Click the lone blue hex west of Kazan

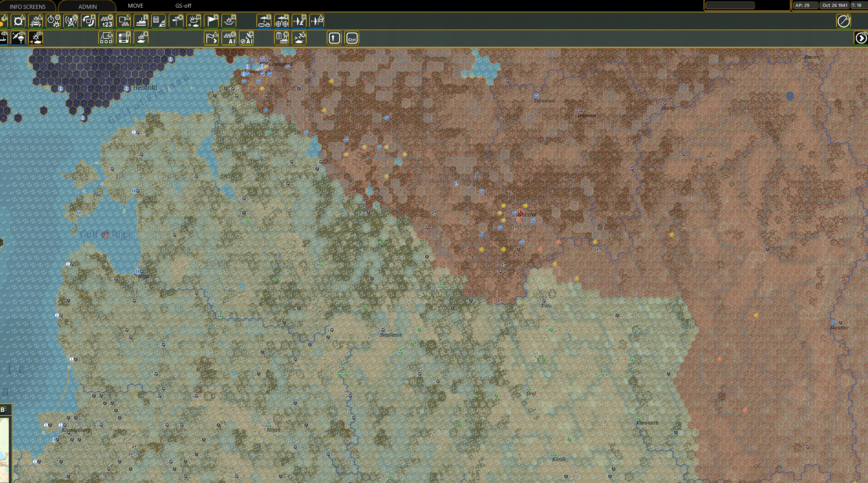point(790,96)
